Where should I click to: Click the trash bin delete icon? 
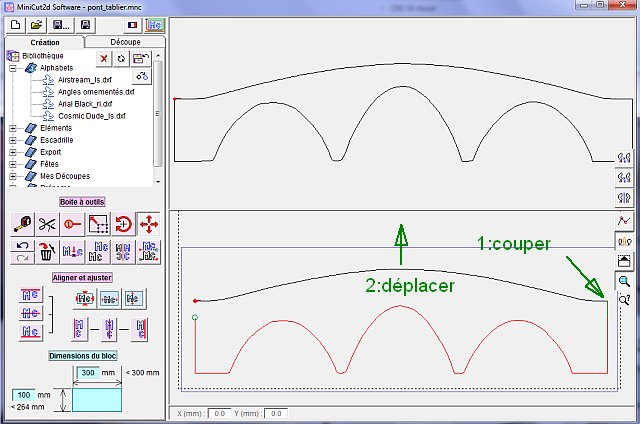47,252
